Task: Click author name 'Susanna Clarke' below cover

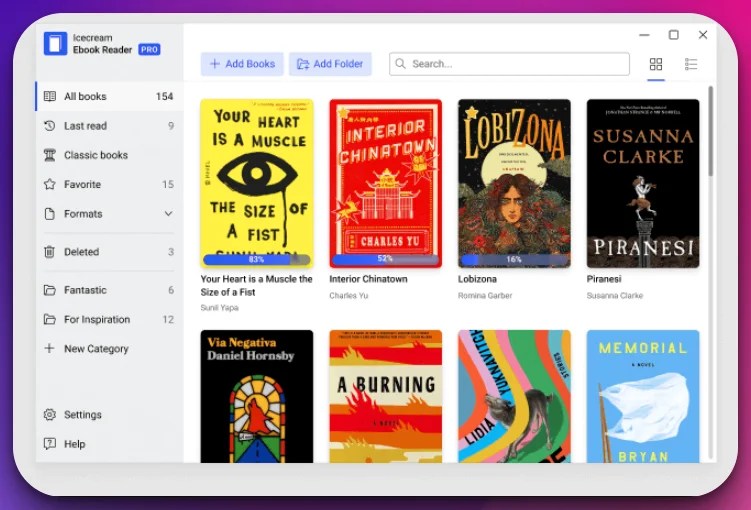Action: click(614, 295)
